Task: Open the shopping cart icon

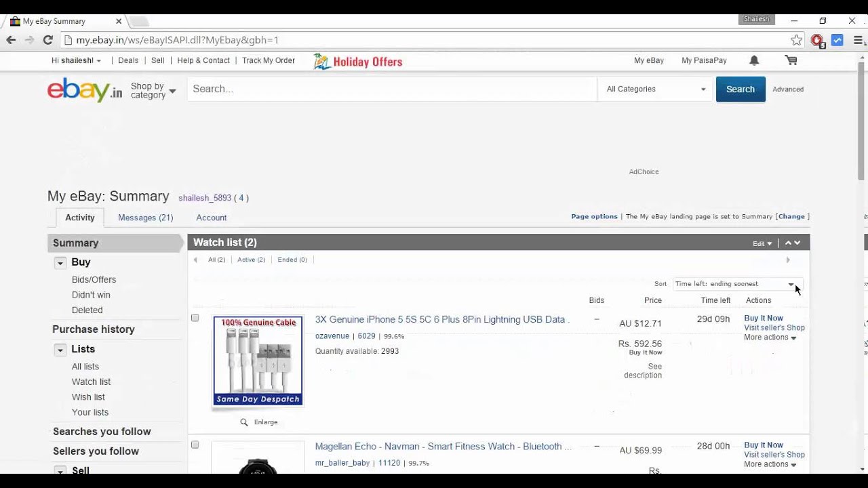Action: click(791, 60)
